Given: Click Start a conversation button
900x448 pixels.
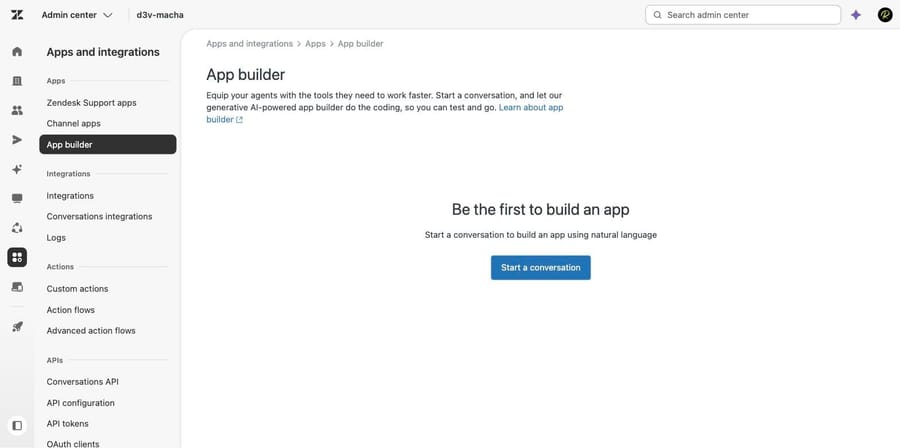Looking at the screenshot, I should (541, 267).
